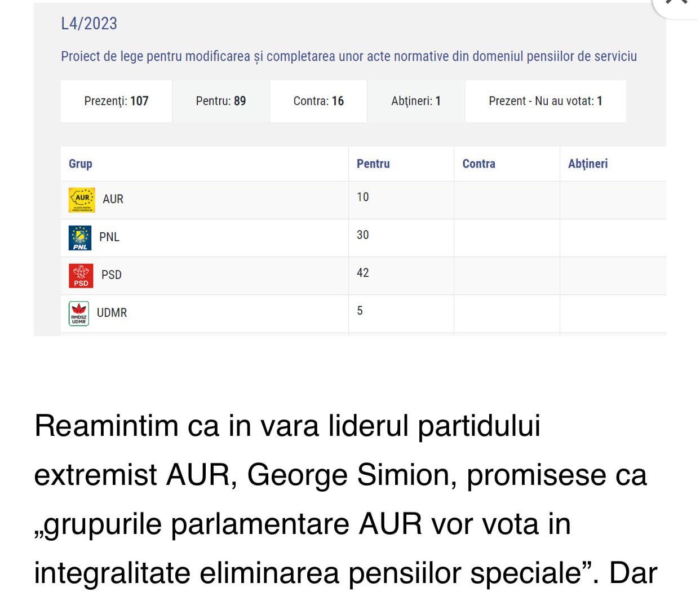Click the PNL party logo icon
700x596 pixels.
click(x=80, y=238)
